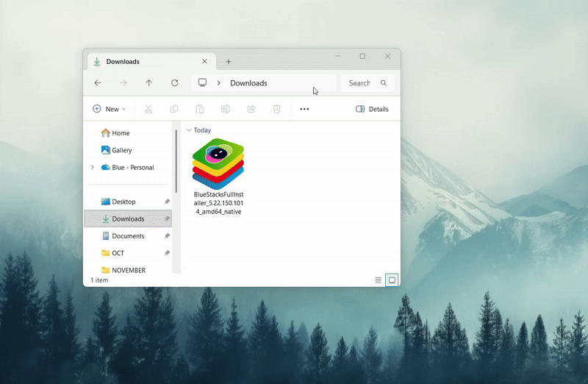Select Downloads in the navigation pane
The height and width of the screenshot is (384, 588).
(x=128, y=218)
